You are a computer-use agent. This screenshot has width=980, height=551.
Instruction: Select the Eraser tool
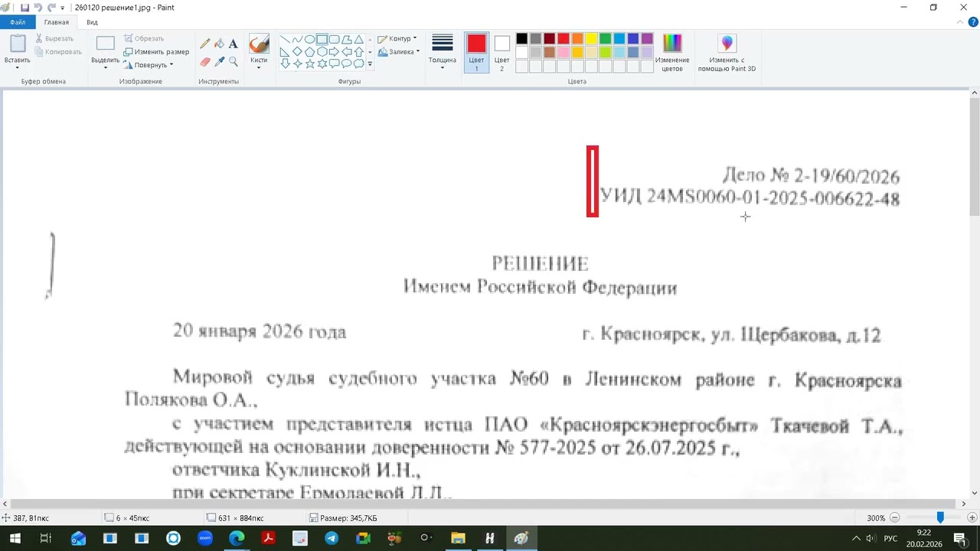point(205,61)
